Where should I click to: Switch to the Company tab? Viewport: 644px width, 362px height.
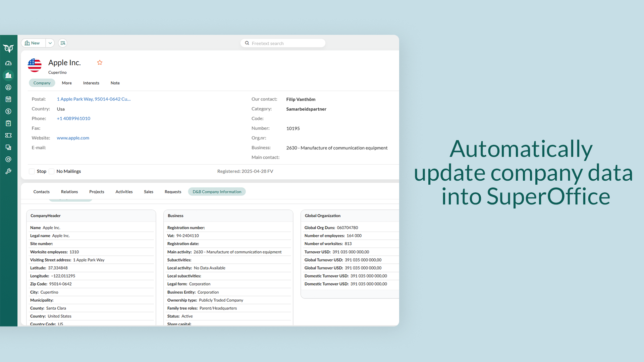[x=42, y=83]
